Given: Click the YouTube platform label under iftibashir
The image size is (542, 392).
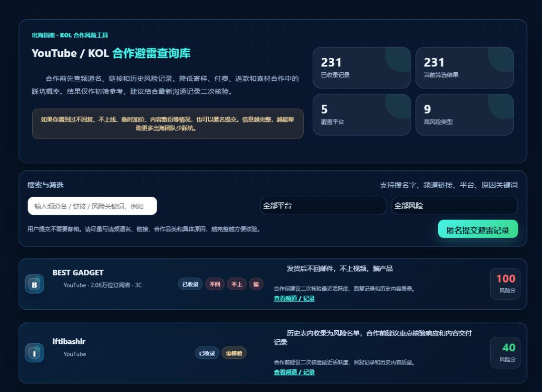Looking at the screenshot, I should (x=75, y=354).
